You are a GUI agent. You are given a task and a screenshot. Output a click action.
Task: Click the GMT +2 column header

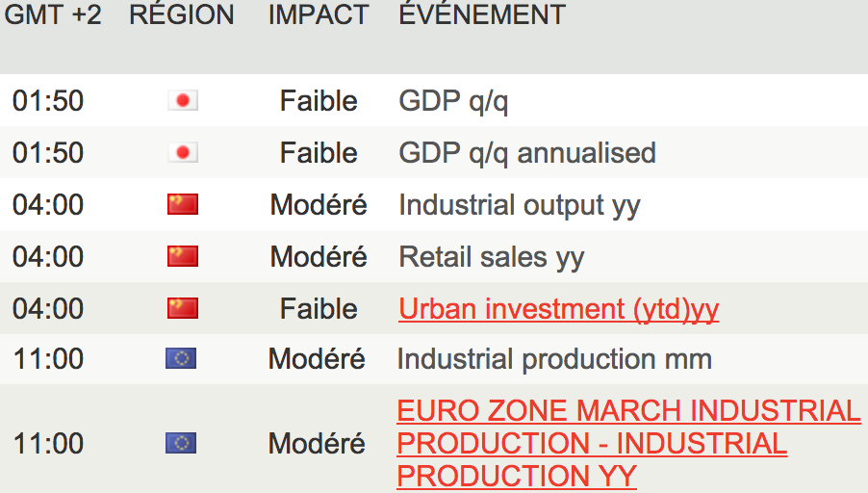coord(53,15)
